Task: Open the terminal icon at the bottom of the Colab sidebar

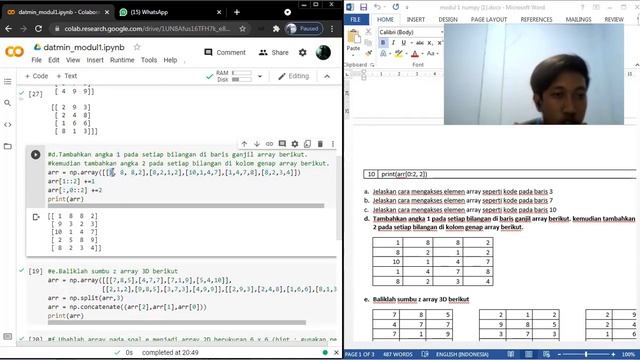Action: click(x=8, y=336)
